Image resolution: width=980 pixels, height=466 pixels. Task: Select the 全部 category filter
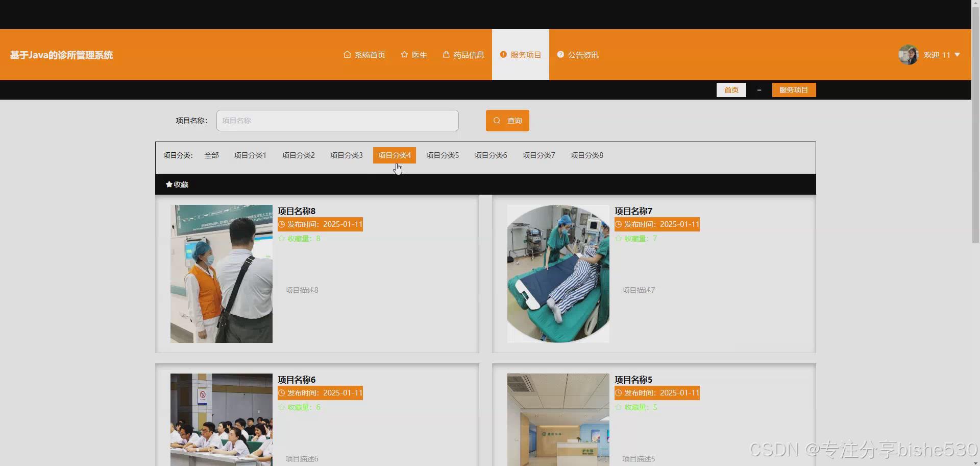pos(212,155)
